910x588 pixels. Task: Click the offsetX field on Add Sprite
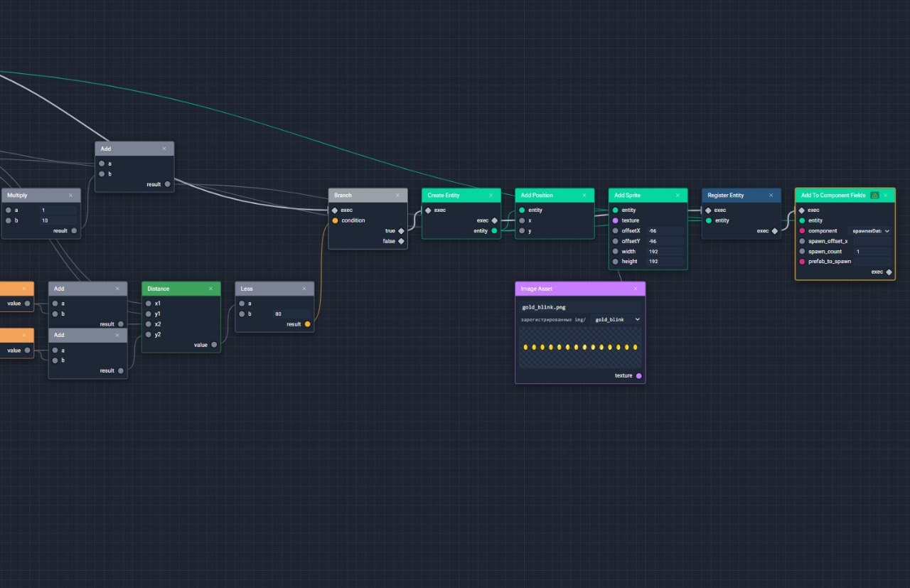coord(665,231)
